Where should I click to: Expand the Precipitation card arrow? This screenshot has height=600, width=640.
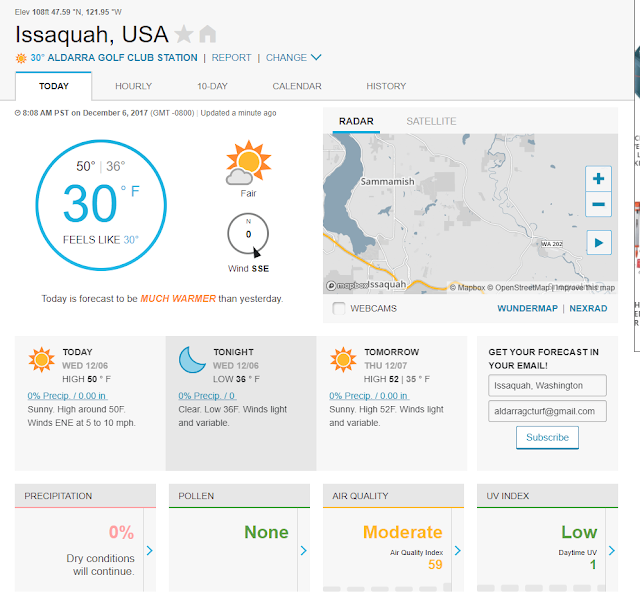coord(150,550)
